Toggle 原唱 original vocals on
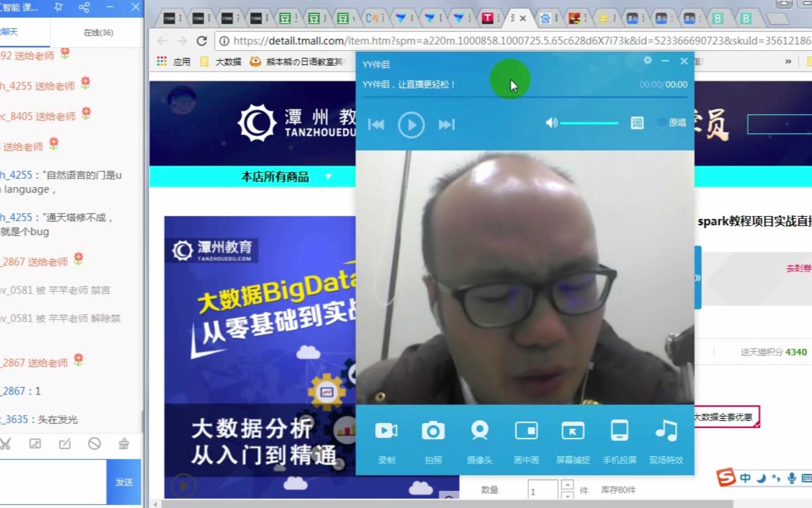The image size is (812, 508). (663, 123)
